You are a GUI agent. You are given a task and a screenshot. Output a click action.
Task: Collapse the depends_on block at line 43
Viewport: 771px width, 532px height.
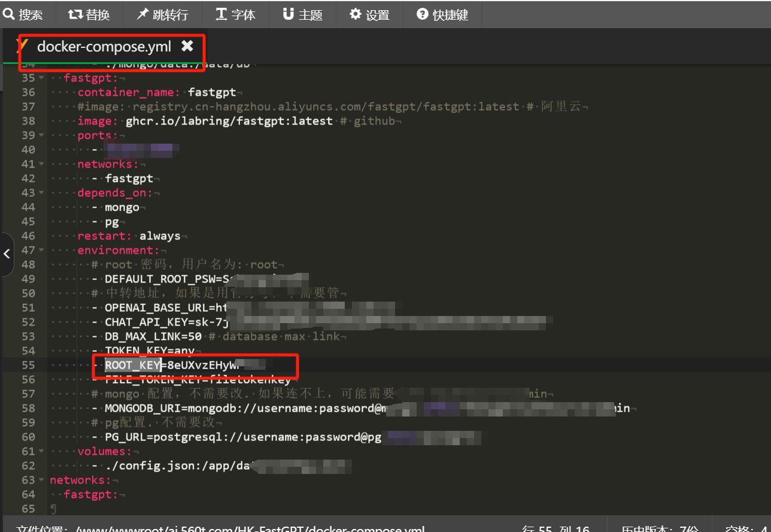(x=41, y=193)
